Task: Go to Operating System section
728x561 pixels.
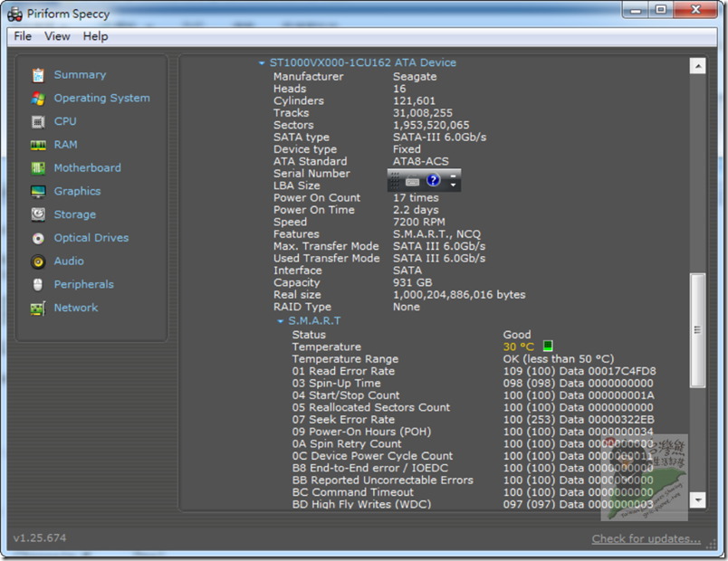Action: [101, 98]
